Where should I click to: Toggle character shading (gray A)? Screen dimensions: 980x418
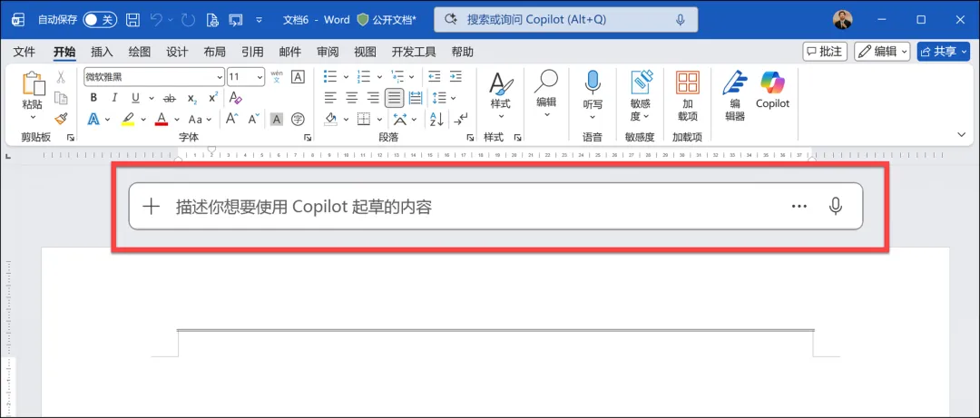276,119
